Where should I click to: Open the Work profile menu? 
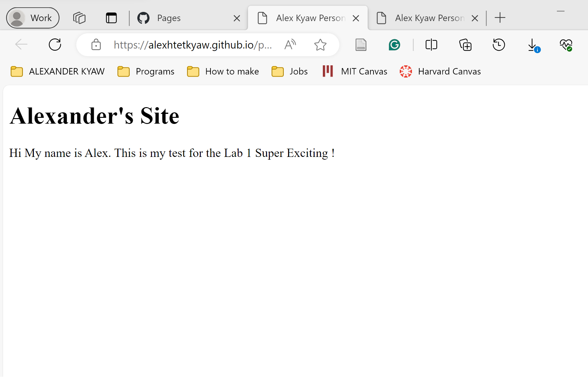[33, 18]
